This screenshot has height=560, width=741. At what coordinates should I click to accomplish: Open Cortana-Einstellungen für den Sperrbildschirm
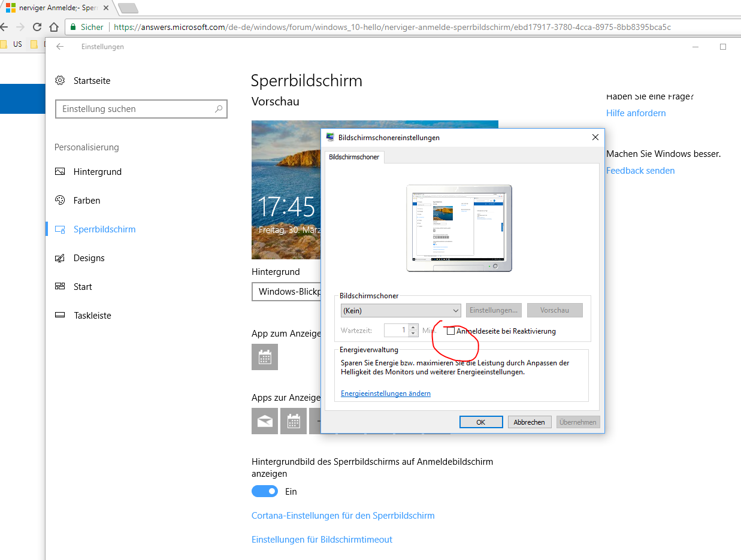[343, 516]
